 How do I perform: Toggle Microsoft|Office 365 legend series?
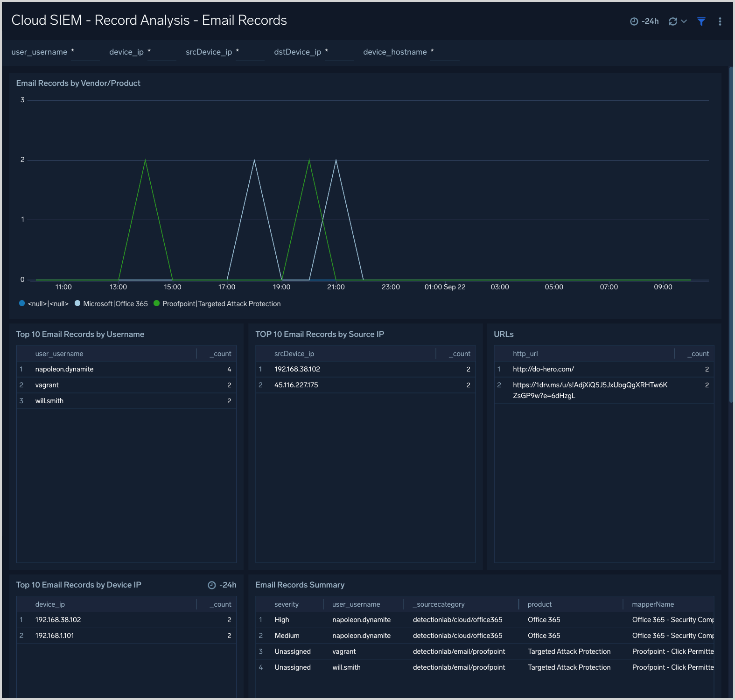(111, 304)
